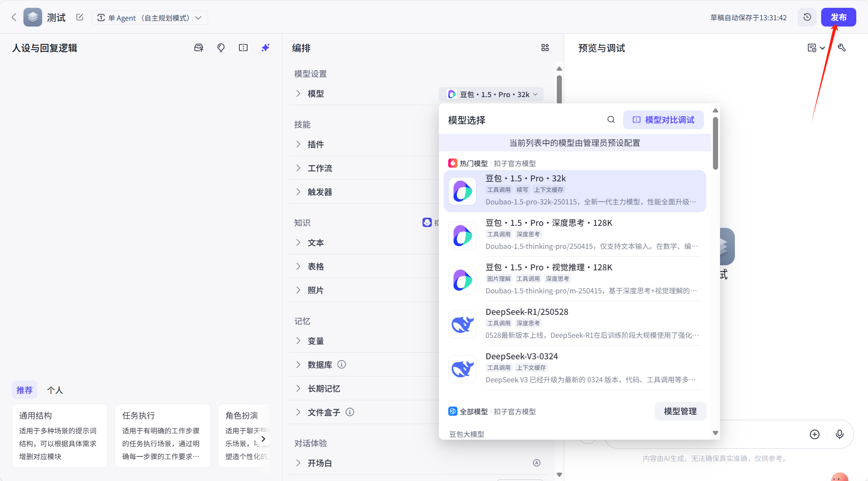Click the 热门模型 flame icon

point(453,163)
